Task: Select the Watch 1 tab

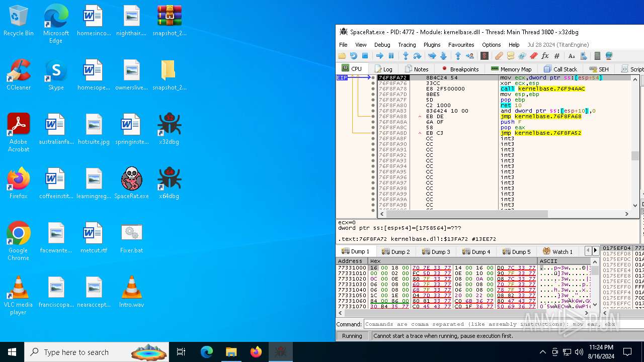Action: [557, 251]
